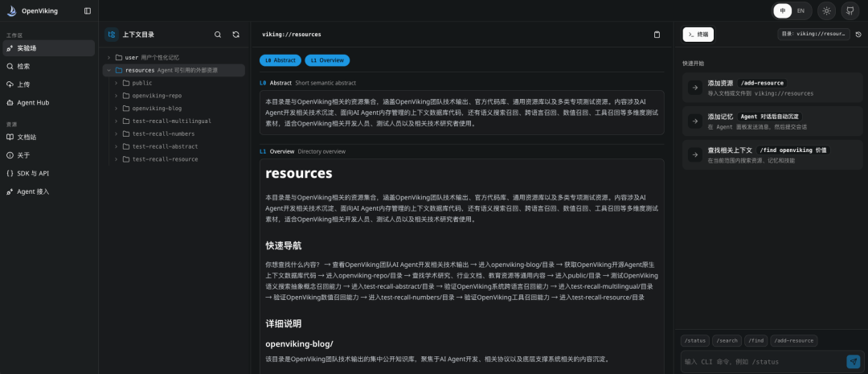Image resolution: width=868 pixels, height=374 pixels.
Task: Copy the viking://resources path with clipboard icon
Action: pos(657,35)
